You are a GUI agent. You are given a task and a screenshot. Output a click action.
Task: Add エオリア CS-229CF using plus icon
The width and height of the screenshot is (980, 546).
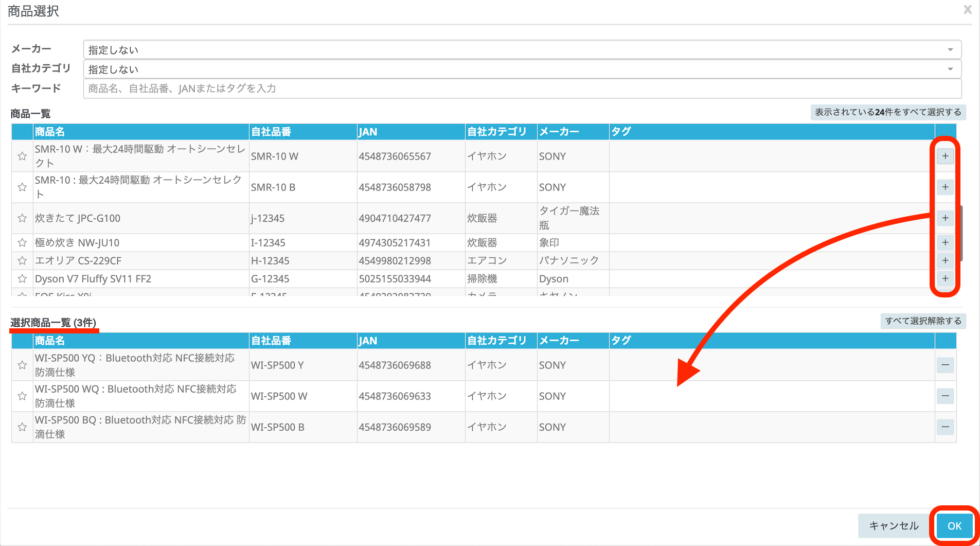[x=945, y=260]
